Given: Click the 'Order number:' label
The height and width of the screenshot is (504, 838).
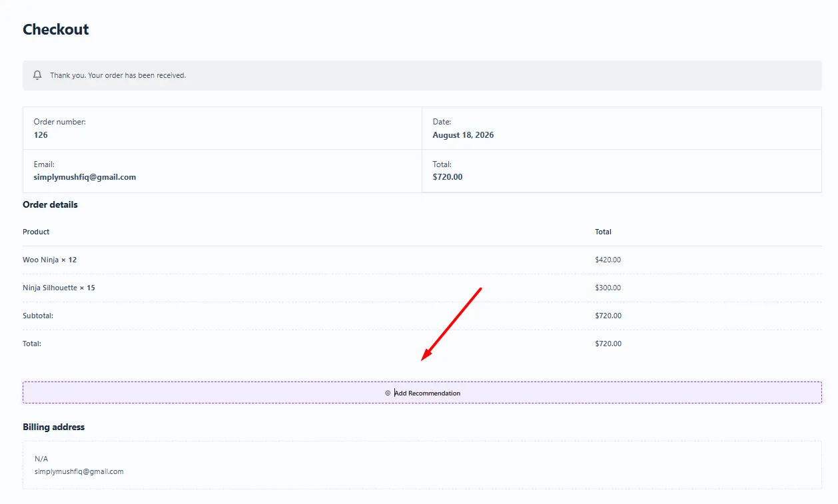Looking at the screenshot, I should coord(60,122).
